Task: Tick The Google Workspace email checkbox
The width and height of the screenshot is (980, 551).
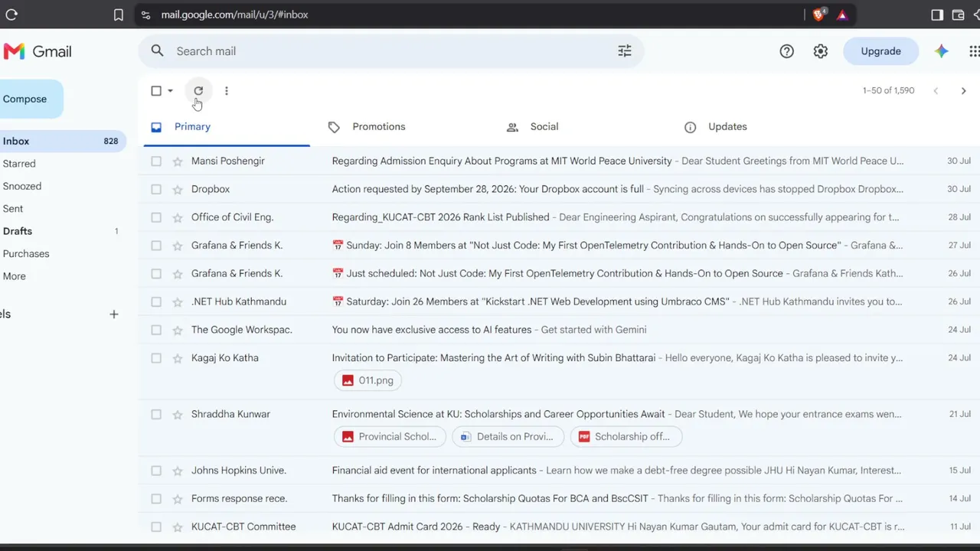Action: pyautogui.click(x=156, y=330)
